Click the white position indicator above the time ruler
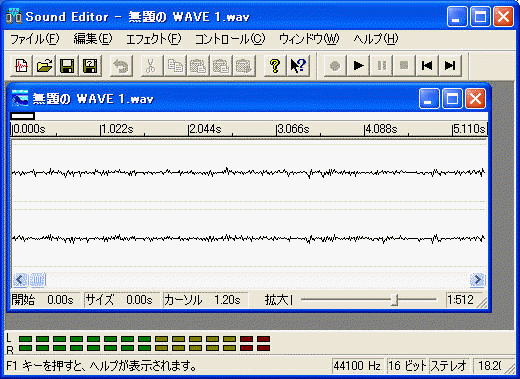 [23, 116]
